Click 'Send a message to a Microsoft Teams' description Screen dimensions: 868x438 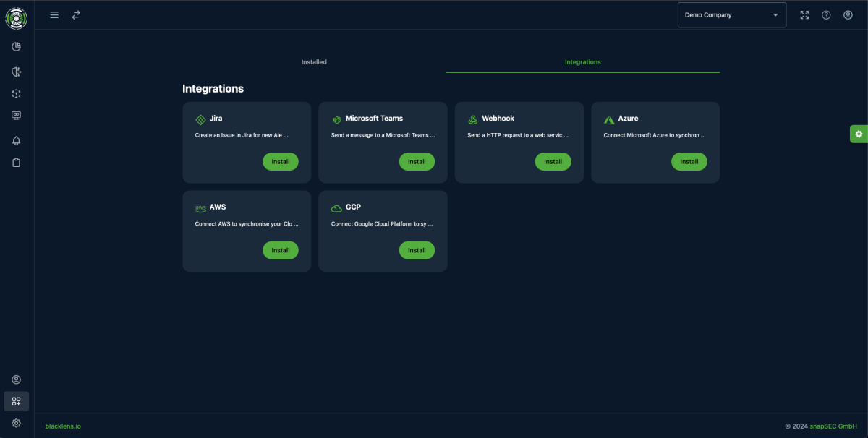(x=383, y=135)
